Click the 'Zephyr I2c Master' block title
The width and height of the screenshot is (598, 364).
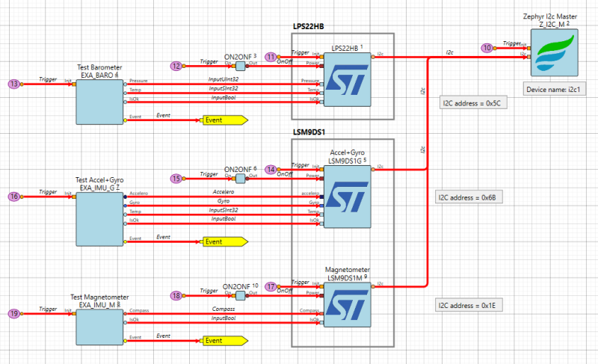coord(549,16)
